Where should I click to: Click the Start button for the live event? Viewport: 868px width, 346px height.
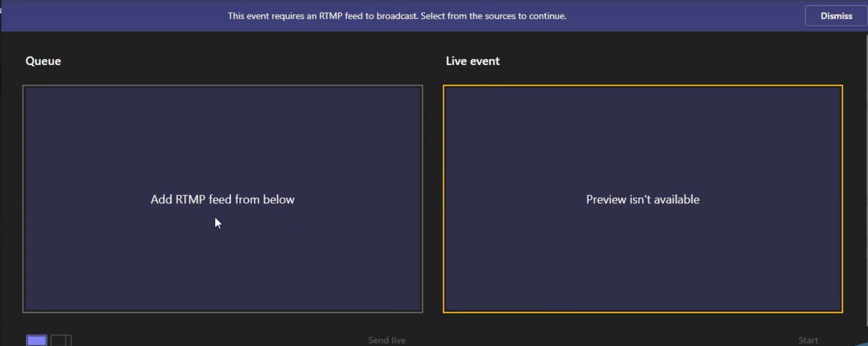[808, 340]
